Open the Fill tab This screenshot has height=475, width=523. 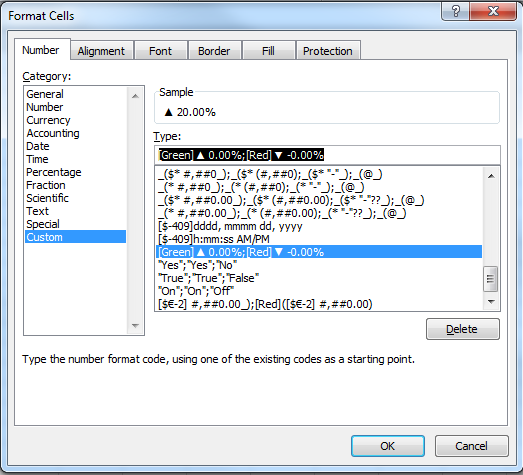(x=269, y=51)
